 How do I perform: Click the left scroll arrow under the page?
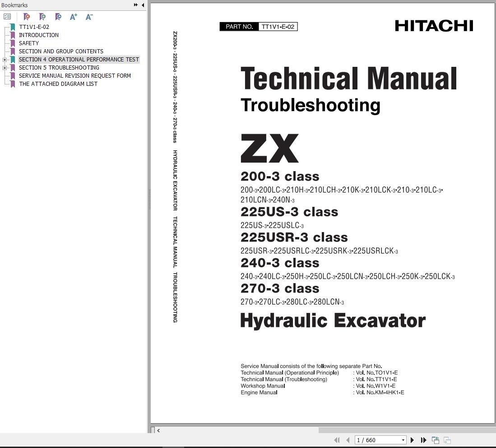[x=158, y=430]
